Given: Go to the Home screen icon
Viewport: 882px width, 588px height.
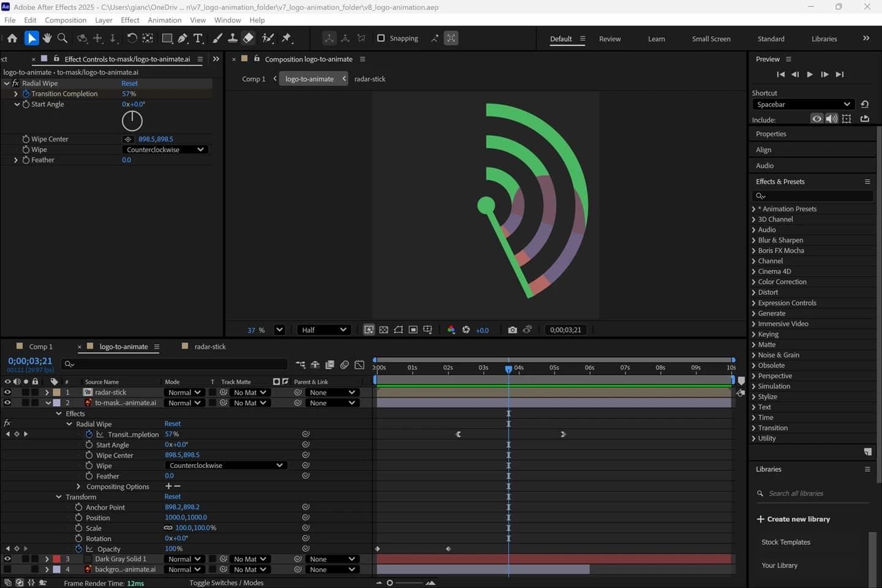Looking at the screenshot, I should pos(12,38).
